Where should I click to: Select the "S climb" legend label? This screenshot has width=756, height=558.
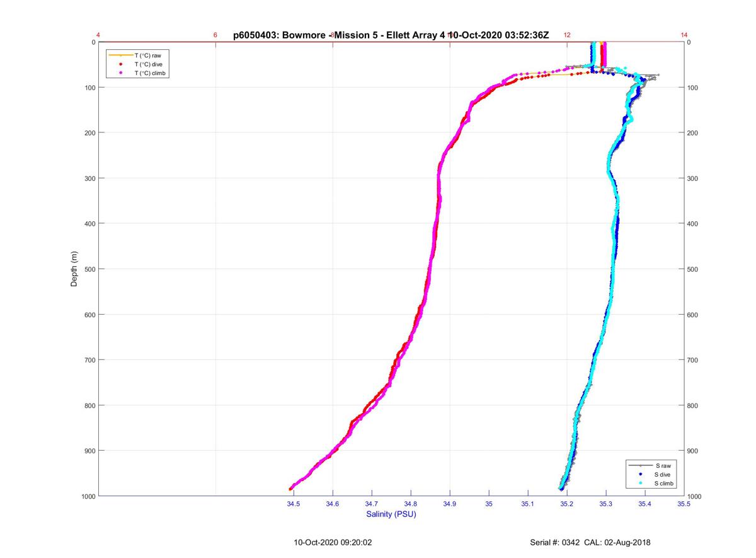click(665, 483)
